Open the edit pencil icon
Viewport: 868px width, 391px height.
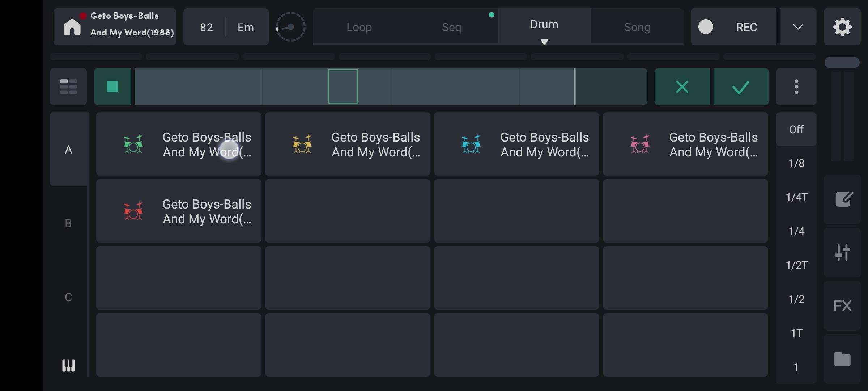click(842, 199)
